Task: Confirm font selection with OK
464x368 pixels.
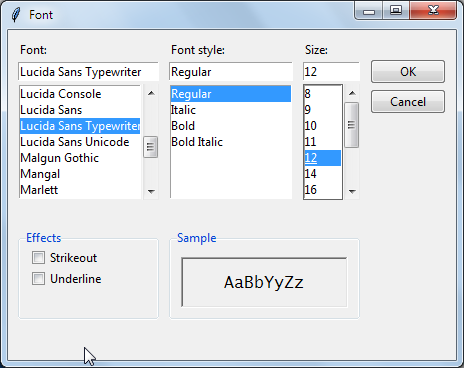Action: pyautogui.click(x=408, y=71)
